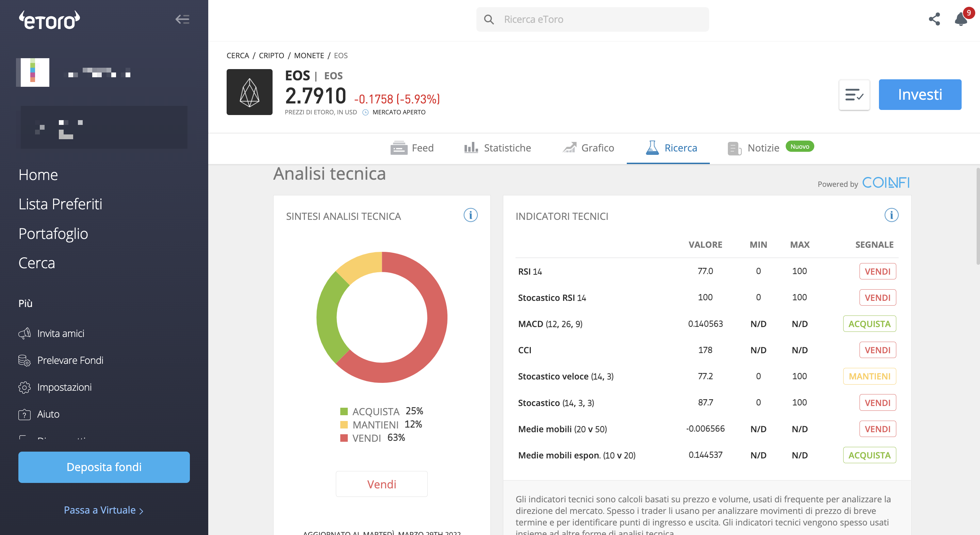Switch to the Grafico tab
The image size is (980, 535).
tap(588, 148)
